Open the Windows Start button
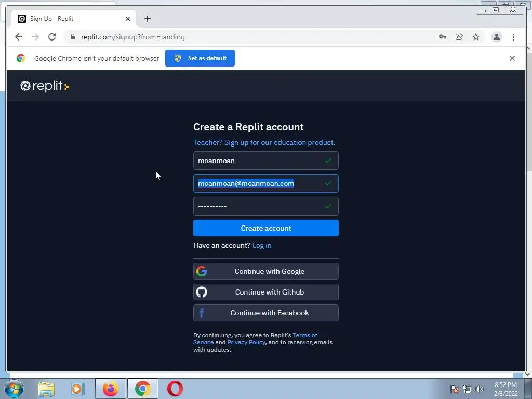The image size is (532, 399). (x=14, y=389)
